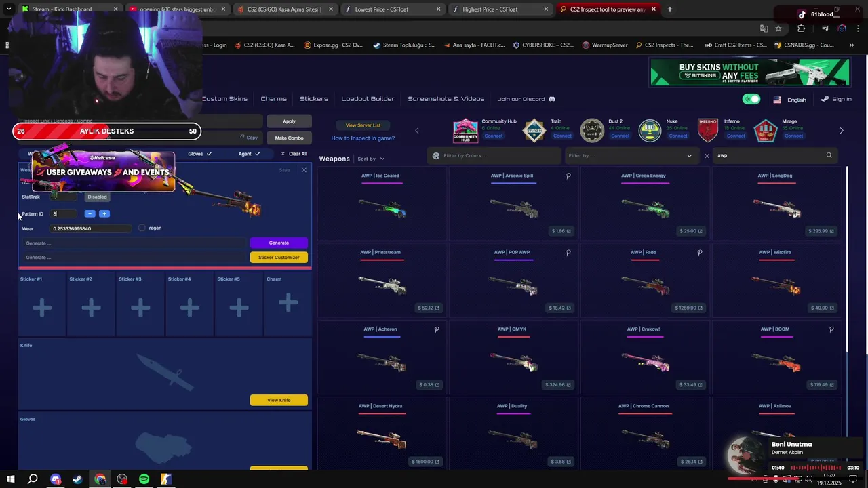Increase Pattern ID with plus button

coord(104,213)
